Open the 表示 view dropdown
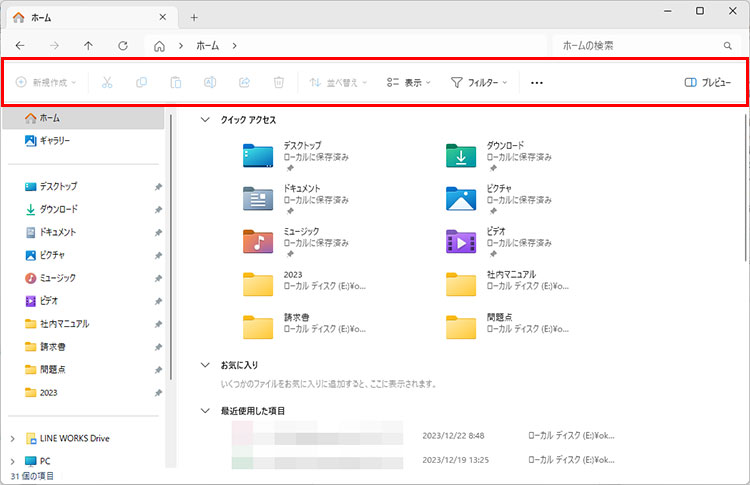This screenshot has width=750, height=485. pyautogui.click(x=410, y=82)
